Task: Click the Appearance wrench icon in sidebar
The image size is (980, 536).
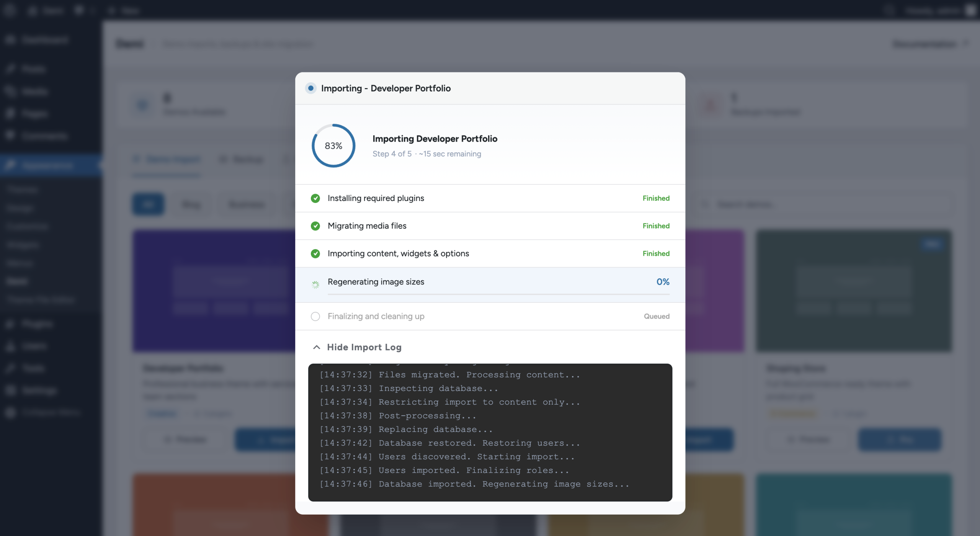Action: (10, 165)
